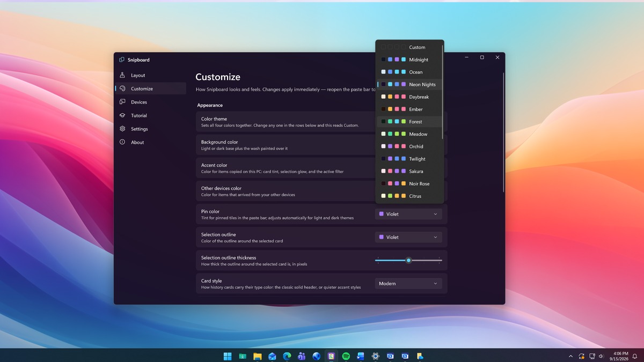Select the Ocean color theme

click(x=409, y=72)
